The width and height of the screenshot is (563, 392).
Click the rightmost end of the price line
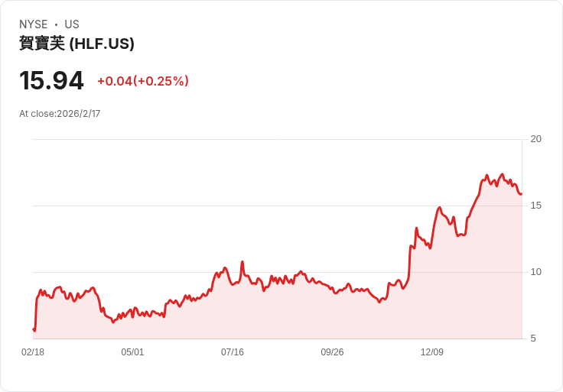[x=521, y=194]
